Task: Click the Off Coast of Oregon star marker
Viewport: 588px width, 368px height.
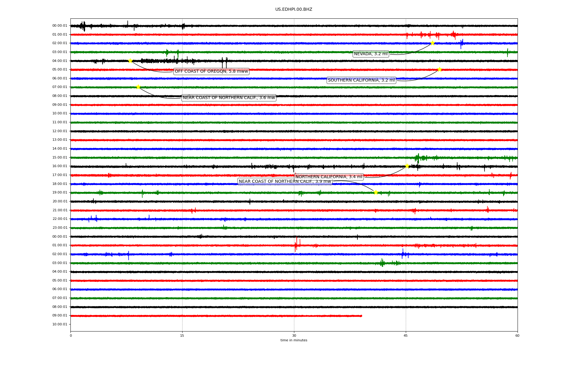Action: pos(130,61)
